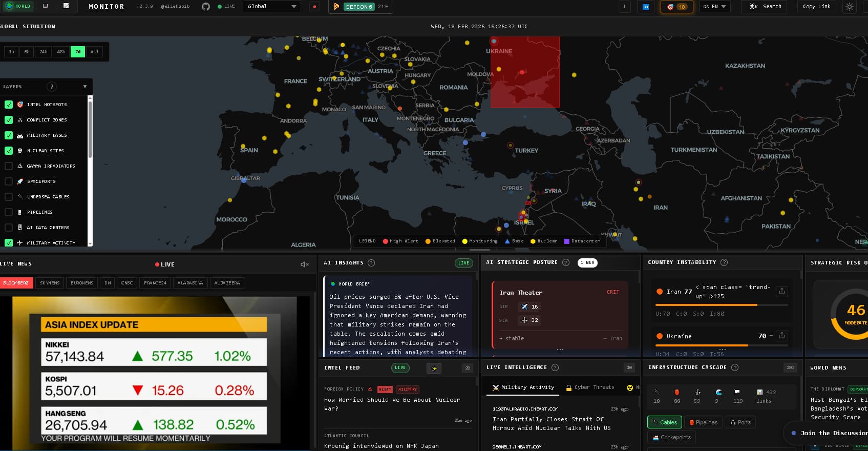Viewport: 868px width, 451px height.
Task: Click the share icon for Iran instability
Action: point(781,291)
